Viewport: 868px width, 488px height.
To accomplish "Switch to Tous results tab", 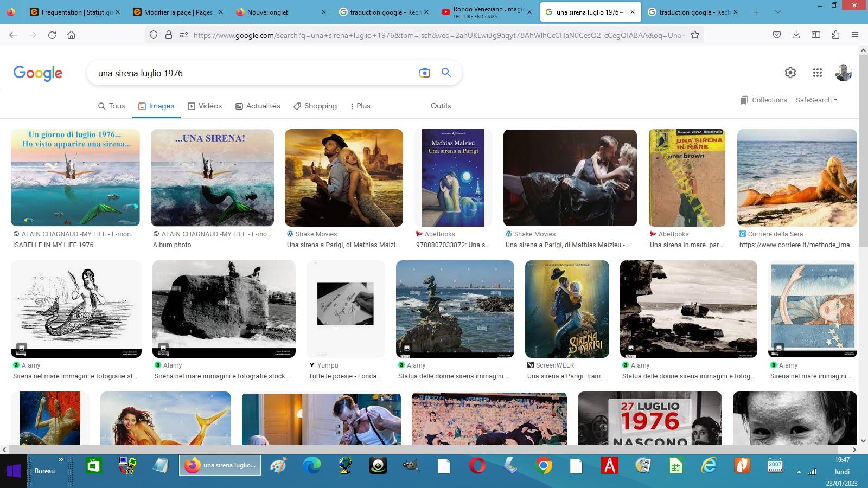I will click(x=111, y=106).
